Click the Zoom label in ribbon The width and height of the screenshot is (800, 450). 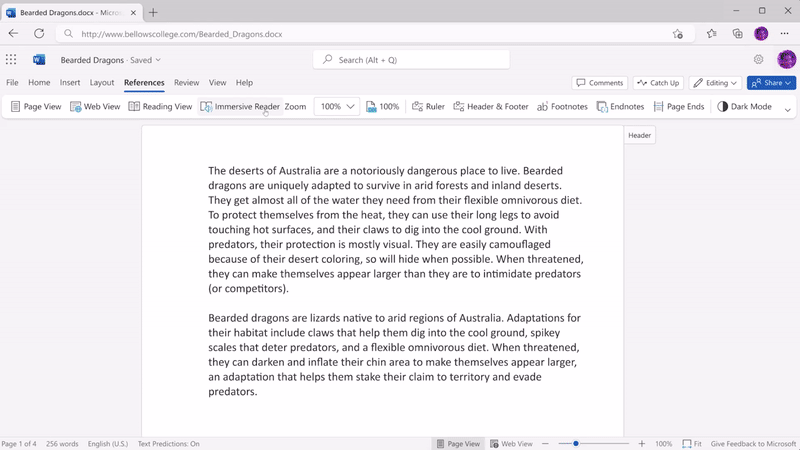tap(295, 107)
